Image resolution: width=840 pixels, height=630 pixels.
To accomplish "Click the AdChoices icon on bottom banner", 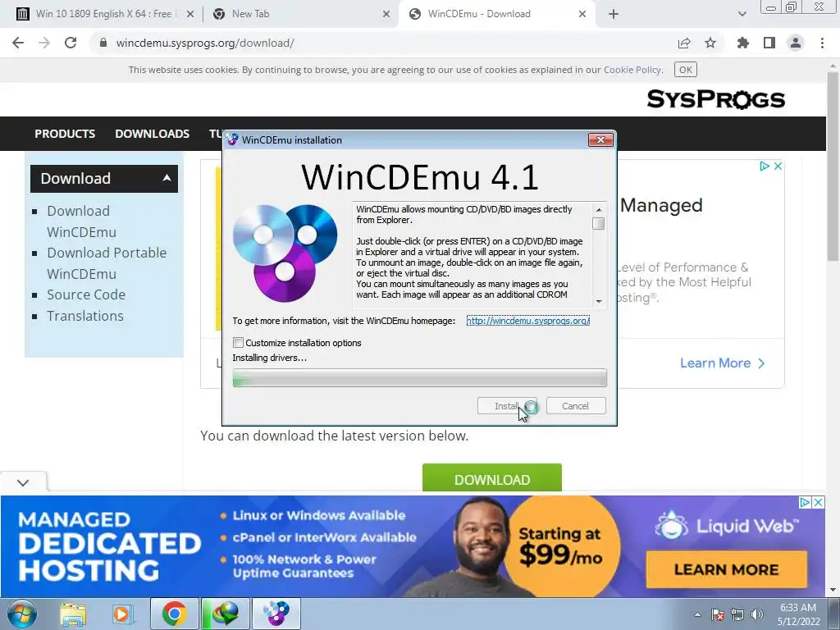I will (x=805, y=503).
